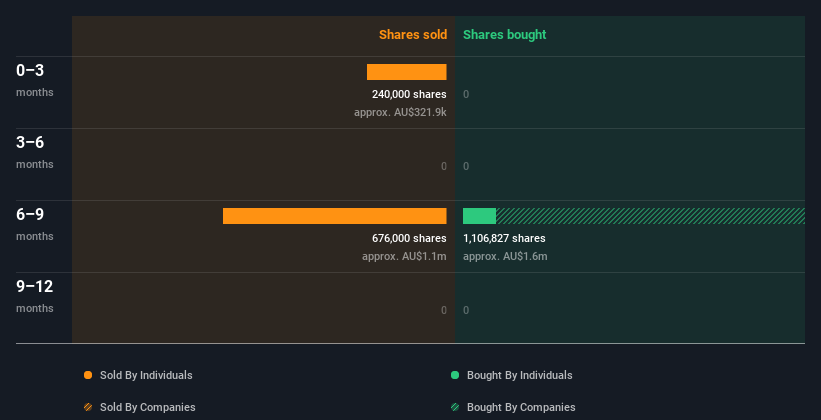Click the solid green bought-by-individuals bar

(x=480, y=216)
